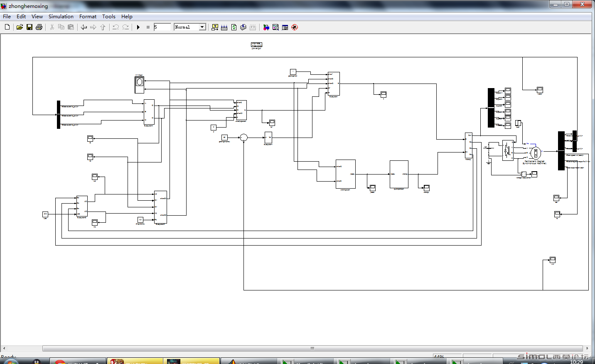Open the Library Browser icon
This screenshot has width=595, height=364.
point(266,27)
